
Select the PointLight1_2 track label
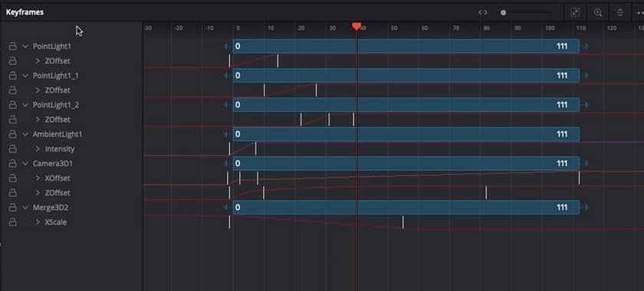coord(56,105)
